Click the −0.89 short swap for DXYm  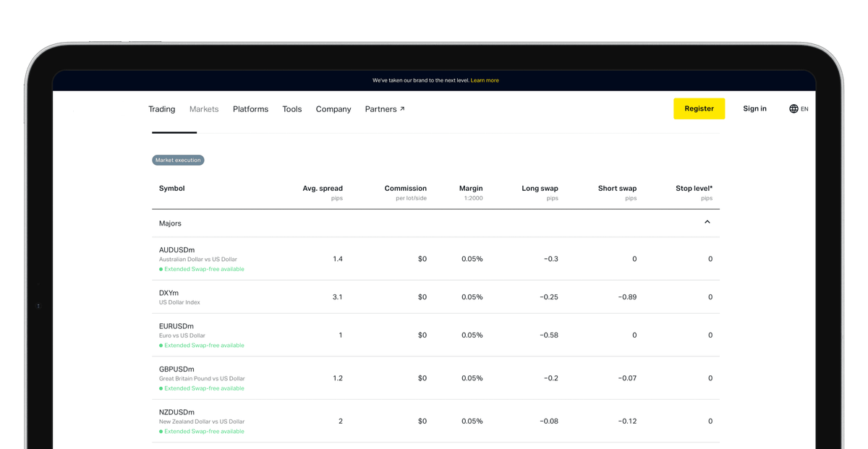point(626,297)
